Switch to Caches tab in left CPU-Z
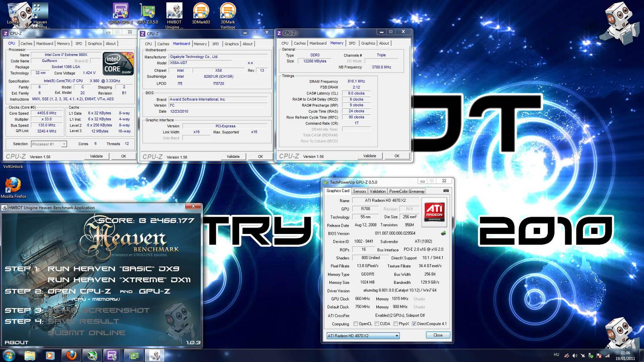This screenshot has height=362, width=644. pos(26,43)
